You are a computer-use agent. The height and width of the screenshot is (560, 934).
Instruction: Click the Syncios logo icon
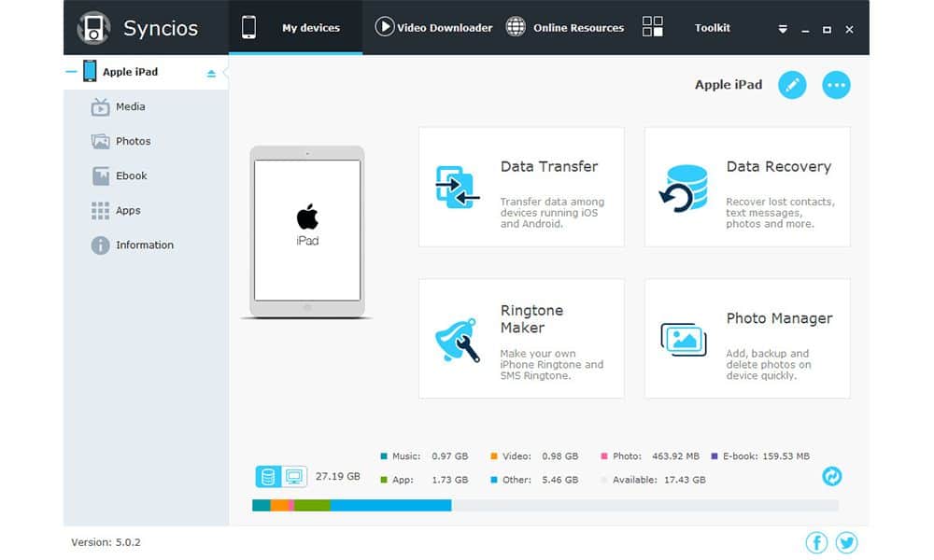[x=93, y=28]
